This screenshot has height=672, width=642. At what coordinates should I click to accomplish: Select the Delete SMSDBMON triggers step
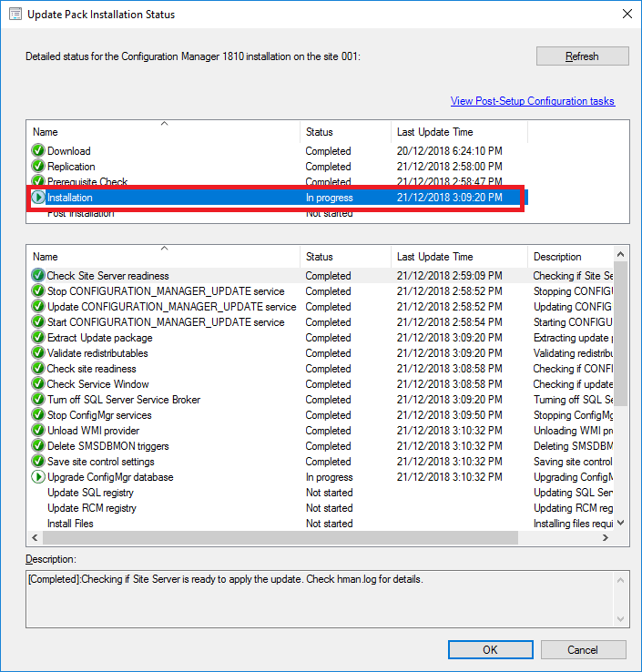click(321, 445)
